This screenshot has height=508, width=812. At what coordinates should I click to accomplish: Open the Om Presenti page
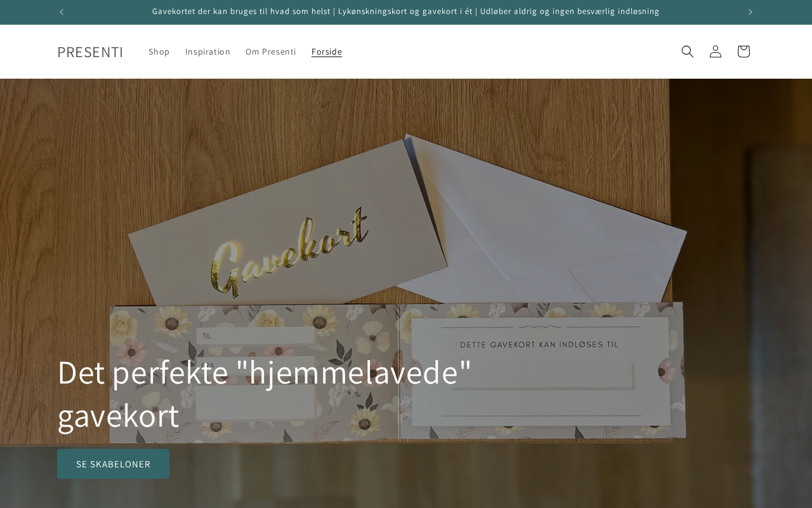click(x=271, y=51)
